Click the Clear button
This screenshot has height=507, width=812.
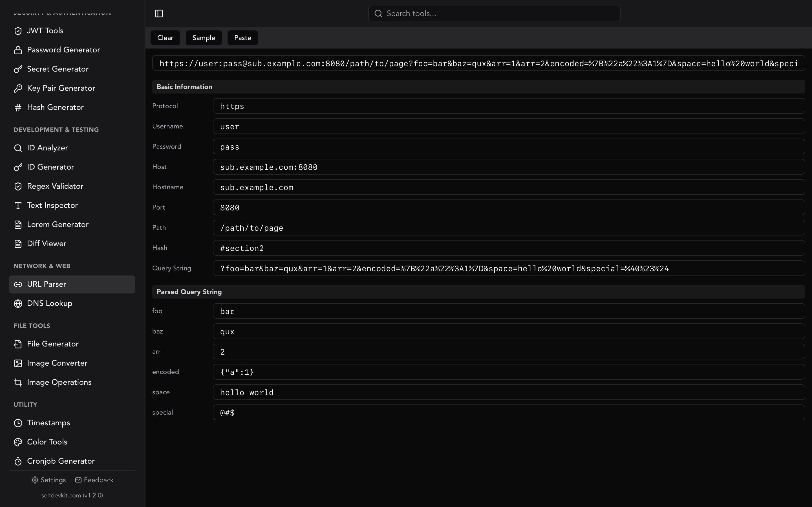[x=165, y=37]
